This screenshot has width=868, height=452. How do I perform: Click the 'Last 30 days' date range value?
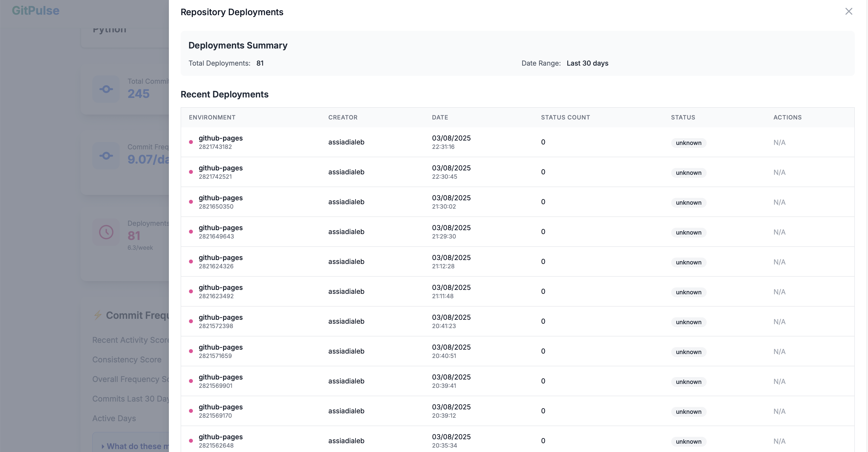587,63
